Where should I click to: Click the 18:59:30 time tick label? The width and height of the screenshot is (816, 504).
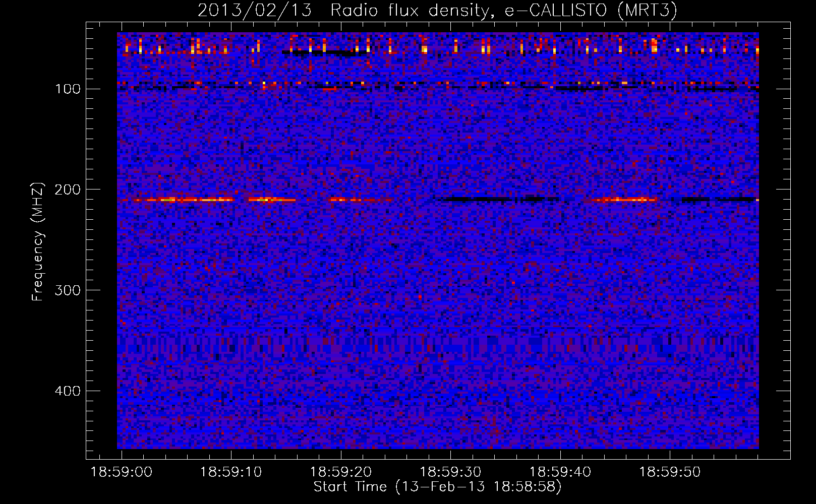pyautogui.click(x=450, y=472)
